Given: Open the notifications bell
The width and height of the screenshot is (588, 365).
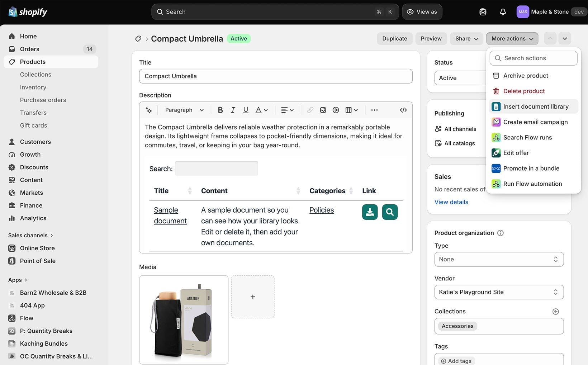Looking at the screenshot, I should [x=503, y=12].
